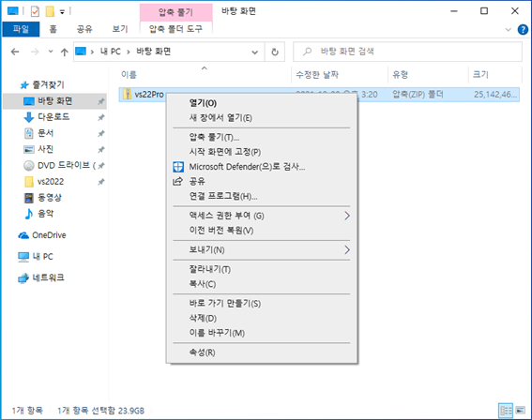Select OneDrive in the navigation pane
Image resolution: width=532 pixels, height=420 pixels.
(49, 235)
